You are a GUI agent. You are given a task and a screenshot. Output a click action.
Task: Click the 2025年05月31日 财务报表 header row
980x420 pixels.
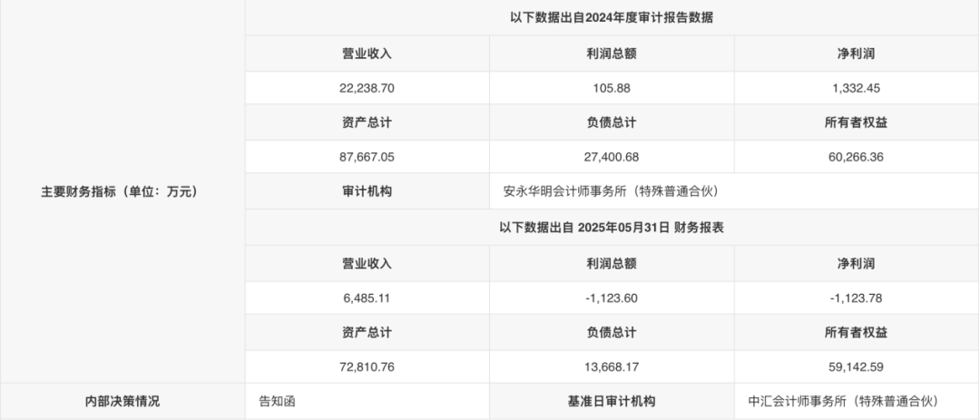(x=612, y=228)
